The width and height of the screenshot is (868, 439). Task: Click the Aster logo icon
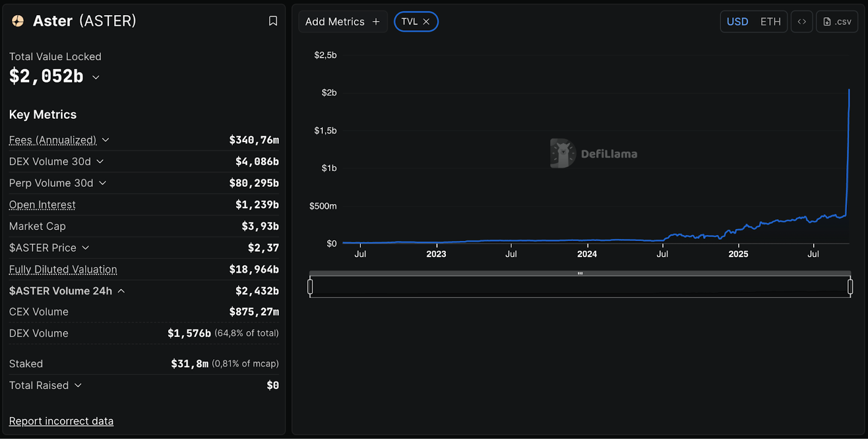tap(18, 21)
